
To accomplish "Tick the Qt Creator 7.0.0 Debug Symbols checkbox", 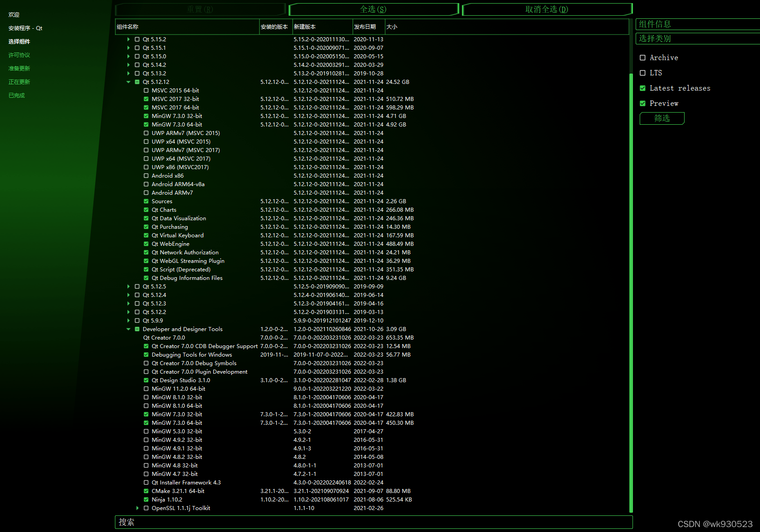I will point(146,363).
